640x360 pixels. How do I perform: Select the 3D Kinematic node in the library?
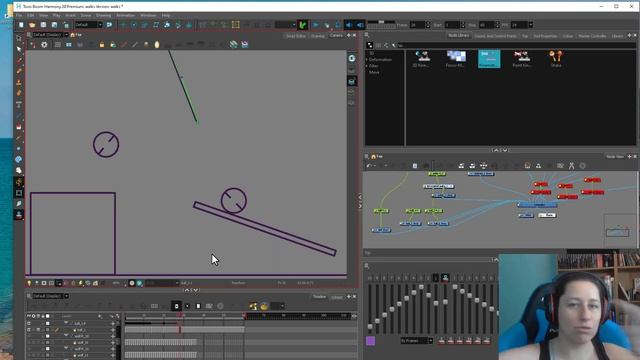click(422, 59)
